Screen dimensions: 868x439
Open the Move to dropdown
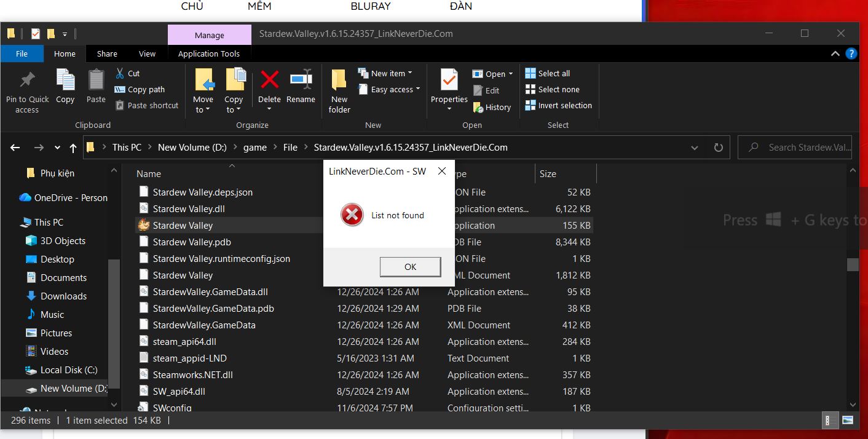tap(203, 92)
